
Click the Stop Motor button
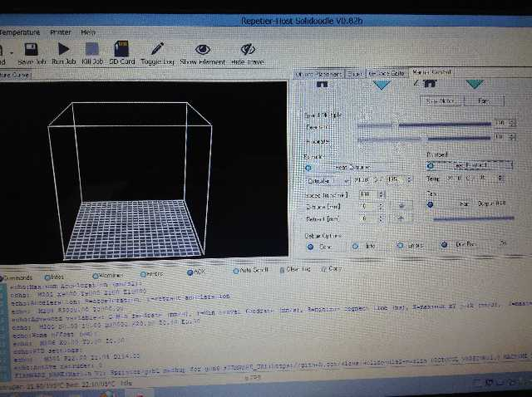440,100
